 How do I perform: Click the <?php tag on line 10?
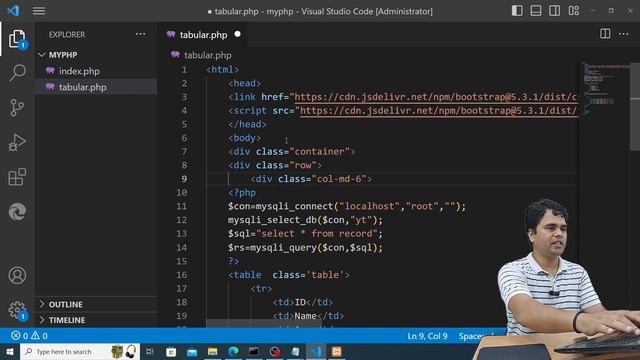pos(242,193)
